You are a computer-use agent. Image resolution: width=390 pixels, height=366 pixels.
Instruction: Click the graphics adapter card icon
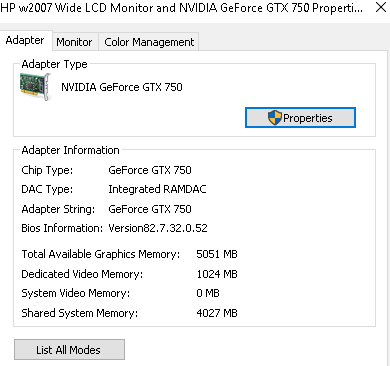click(35, 87)
